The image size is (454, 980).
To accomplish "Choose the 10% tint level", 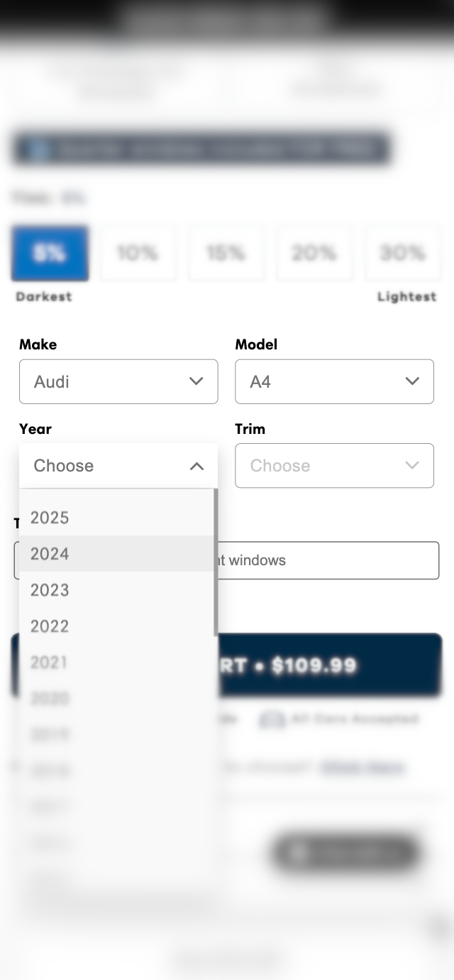I will pos(138,253).
